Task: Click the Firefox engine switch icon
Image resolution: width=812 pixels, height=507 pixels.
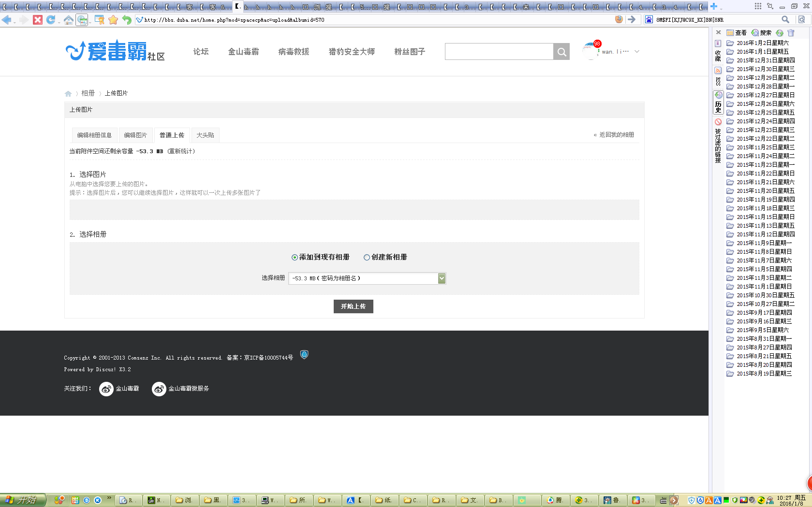Action: (x=619, y=19)
